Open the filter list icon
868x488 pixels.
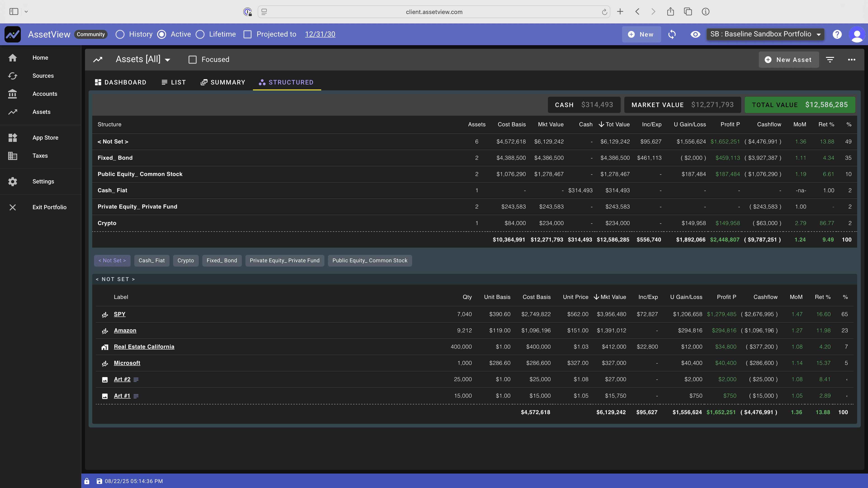pos(830,60)
